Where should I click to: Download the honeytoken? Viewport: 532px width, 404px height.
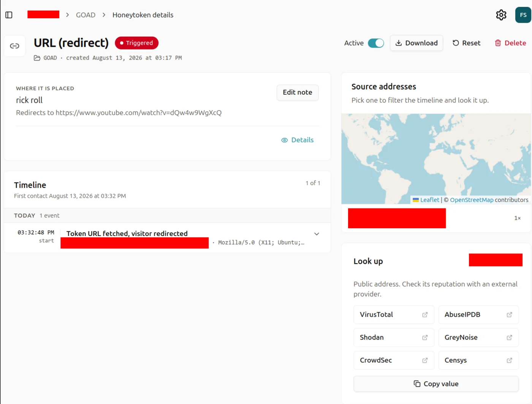point(416,43)
